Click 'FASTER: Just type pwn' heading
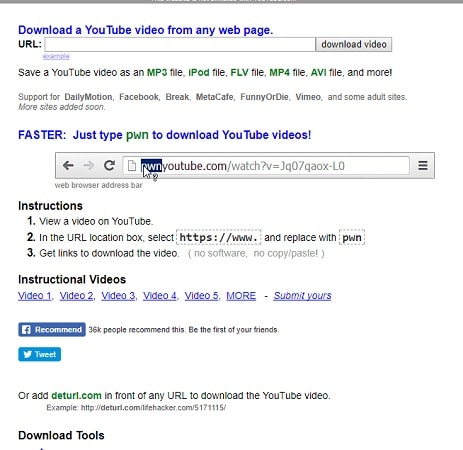This screenshot has height=450, width=463. tap(165, 135)
